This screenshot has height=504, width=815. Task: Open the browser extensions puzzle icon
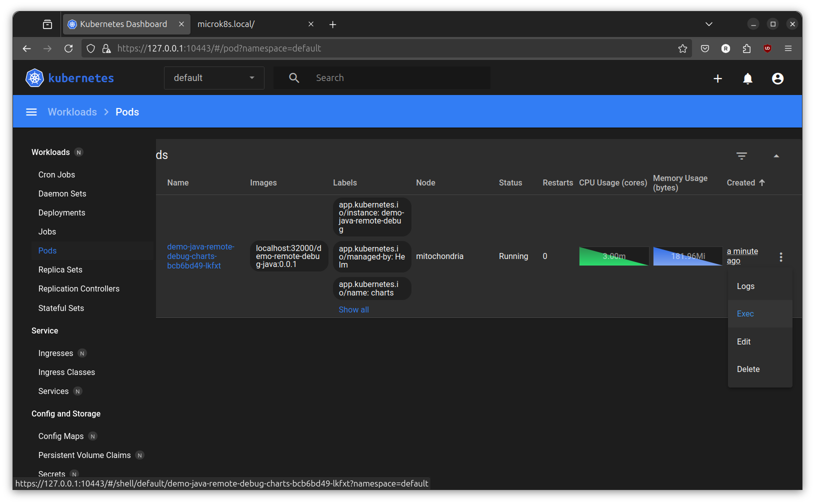point(746,48)
